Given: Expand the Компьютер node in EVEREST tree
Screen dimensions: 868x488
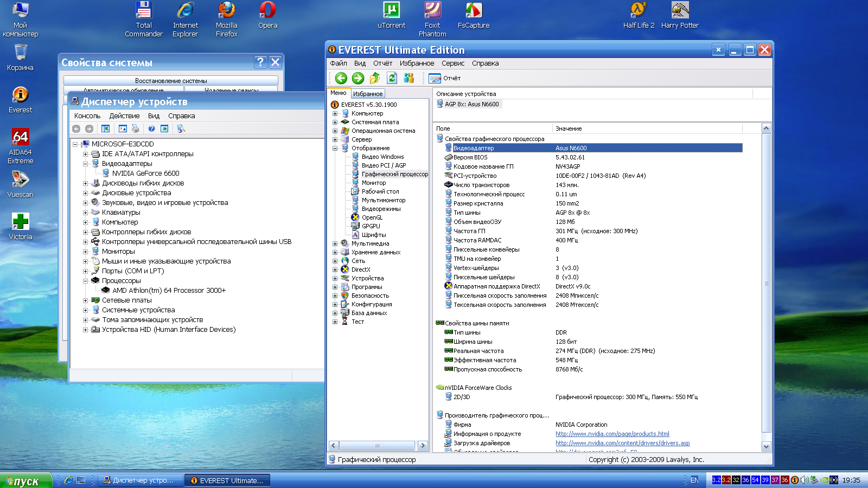Looking at the screenshot, I should pos(335,113).
